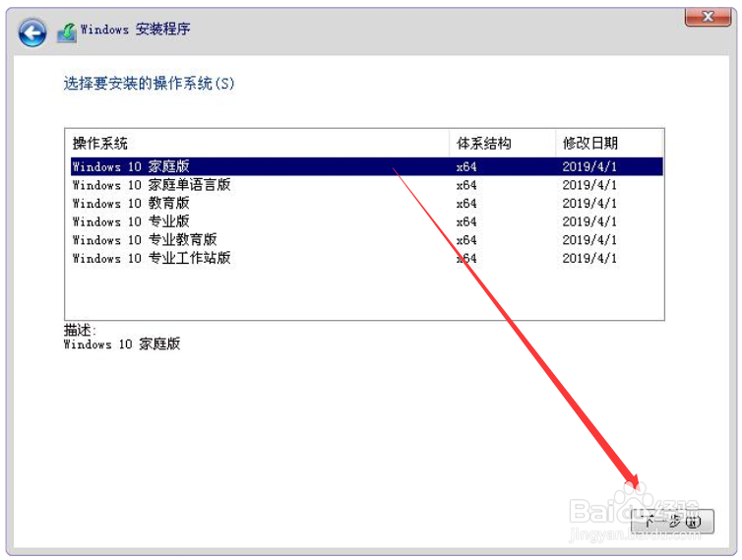
Task: Click x64 in the 家庭单语言版 row
Action: (466, 185)
